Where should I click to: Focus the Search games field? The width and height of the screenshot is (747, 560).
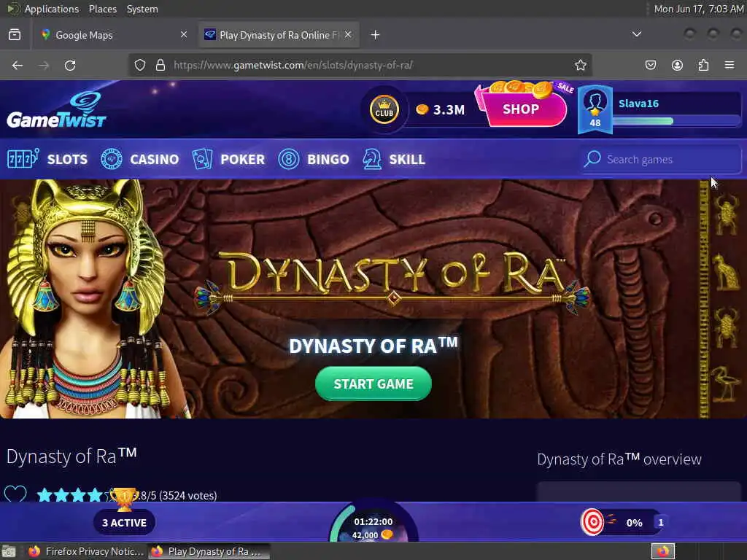(x=661, y=160)
